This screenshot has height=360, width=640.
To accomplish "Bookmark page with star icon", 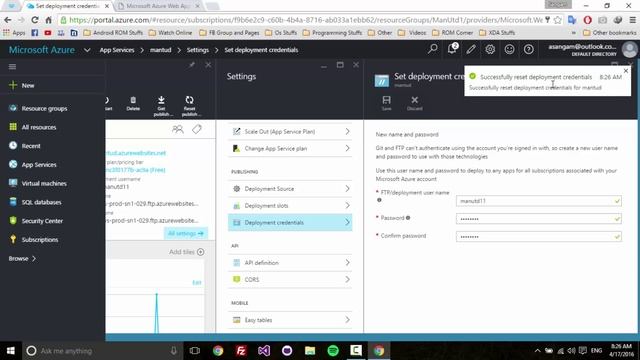I will (558, 20).
